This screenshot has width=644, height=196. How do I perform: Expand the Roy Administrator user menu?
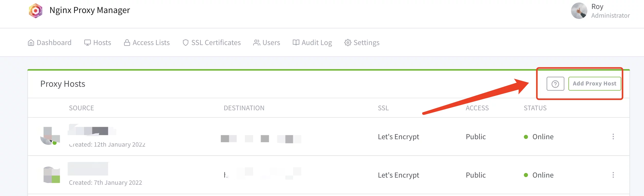coord(610,11)
